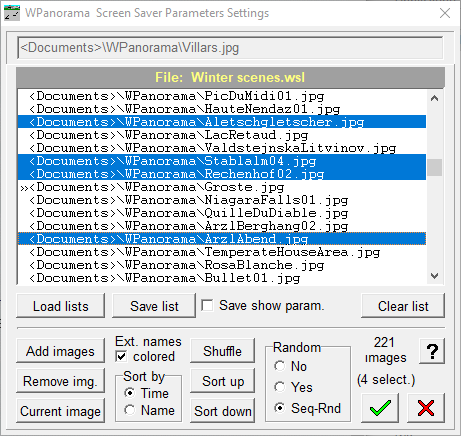Toggle the Save show param. checkbox
The height and width of the screenshot is (436, 461).
click(x=207, y=305)
